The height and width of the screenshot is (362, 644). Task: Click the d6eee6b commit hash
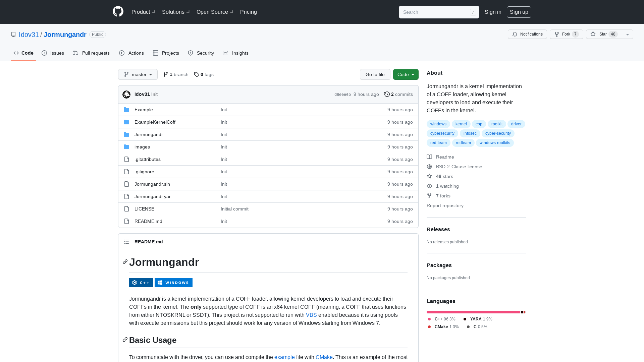coord(342,95)
